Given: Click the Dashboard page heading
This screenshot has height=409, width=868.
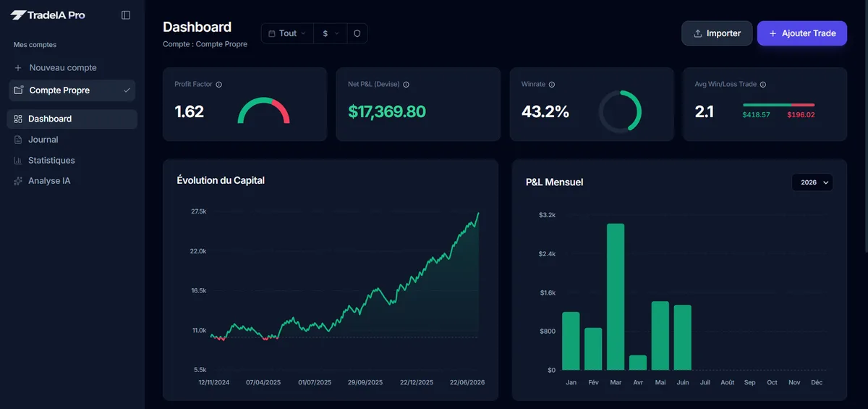Looking at the screenshot, I should pyautogui.click(x=197, y=27).
